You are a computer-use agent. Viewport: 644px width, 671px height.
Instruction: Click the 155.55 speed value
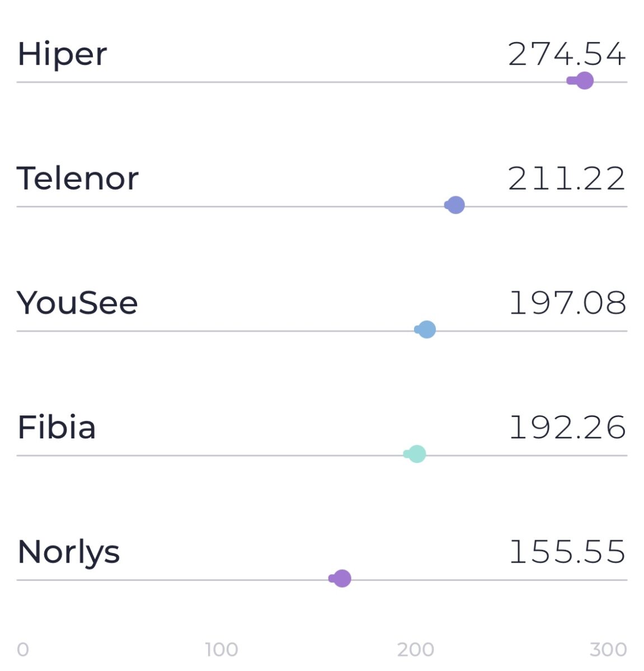click(567, 552)
